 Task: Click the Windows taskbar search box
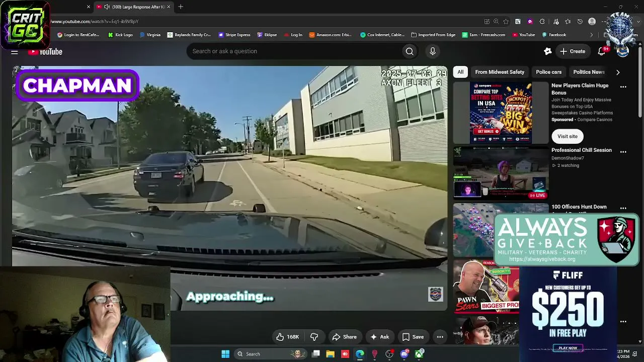click(x=270, y=354)
